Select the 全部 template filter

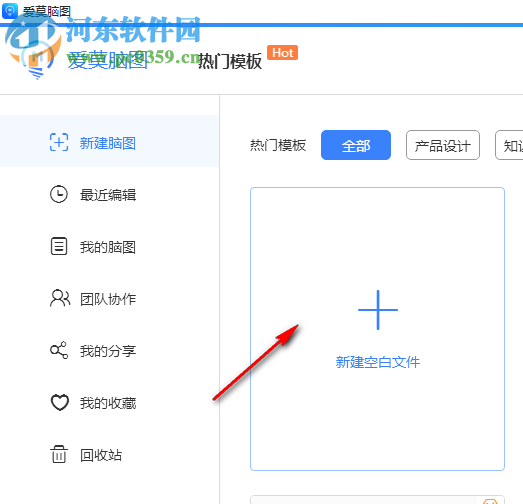click(x=356, y=145)
